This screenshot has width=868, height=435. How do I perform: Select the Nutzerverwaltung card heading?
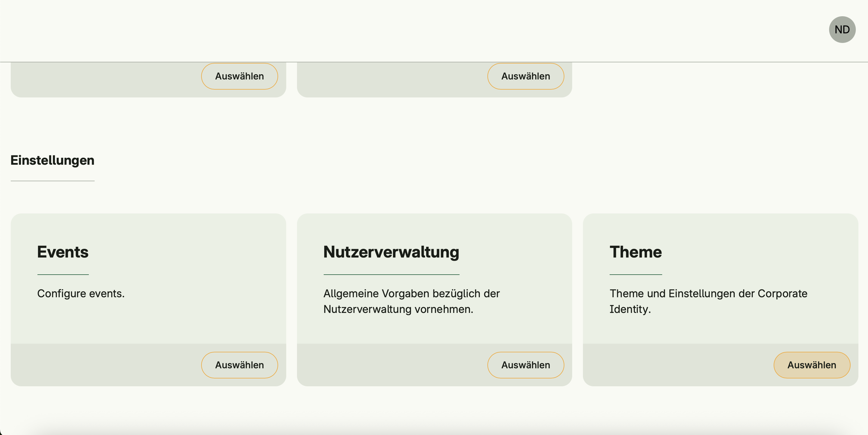[391, 252]
